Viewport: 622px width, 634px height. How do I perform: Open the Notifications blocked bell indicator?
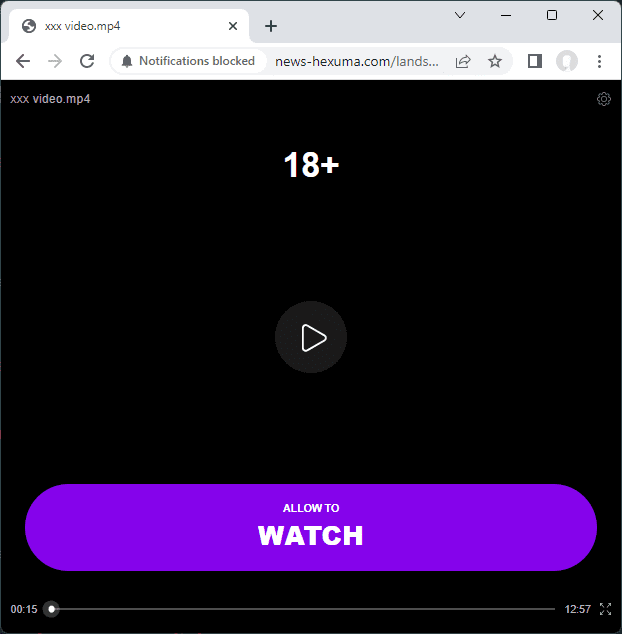click(x=188, y=61)
